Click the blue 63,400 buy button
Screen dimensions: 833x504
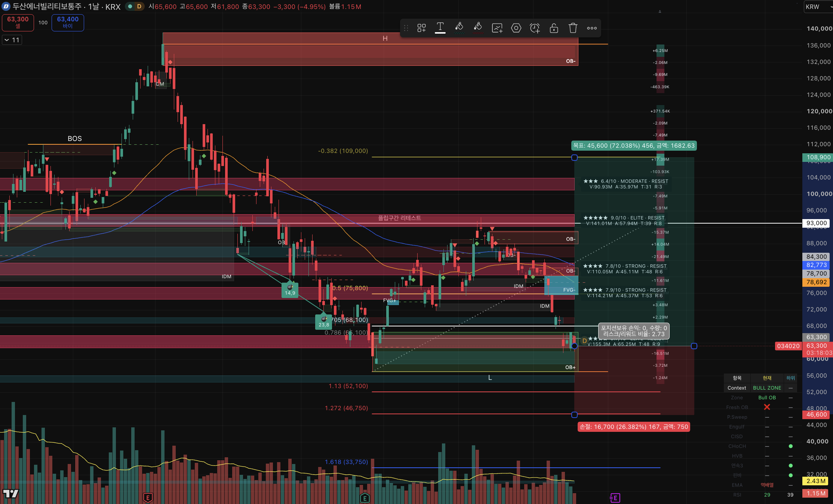point(68,22)
